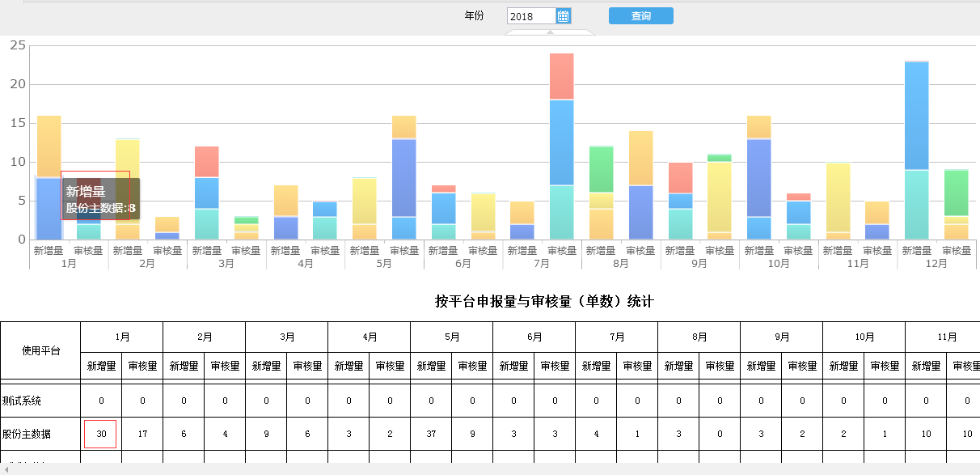
Task: Select the green segment of August 新增量 bar
Action: click(601, 169)
